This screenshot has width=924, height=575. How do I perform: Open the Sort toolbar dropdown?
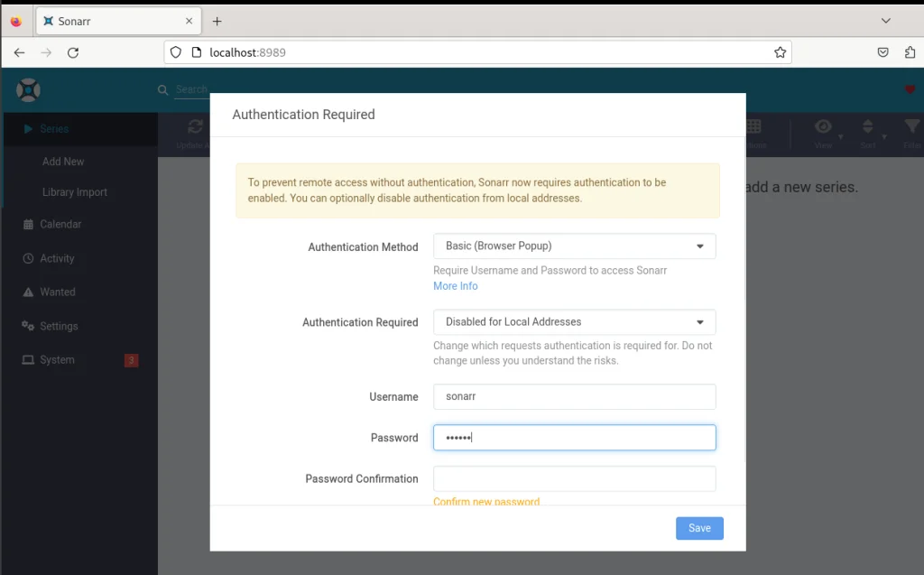pos(868,128)
